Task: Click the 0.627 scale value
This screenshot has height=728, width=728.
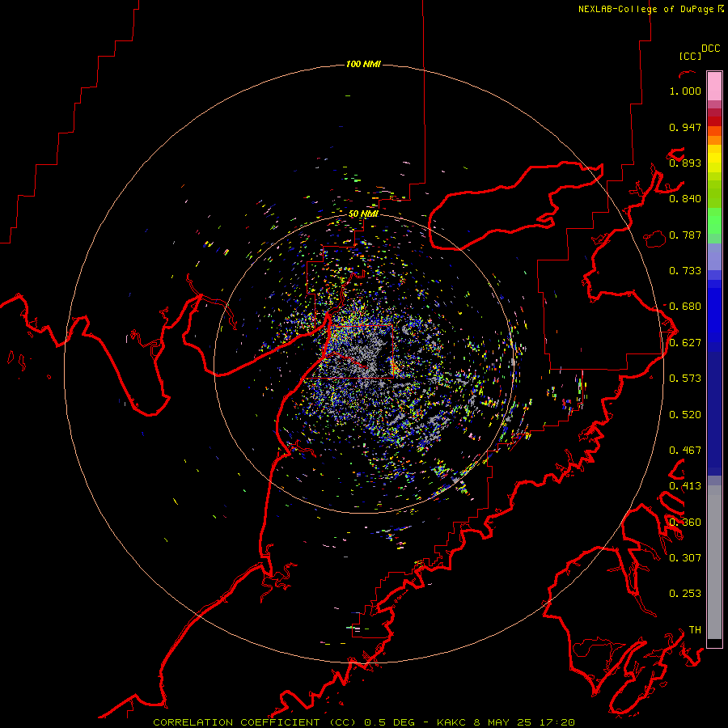Action: (685, 343)
